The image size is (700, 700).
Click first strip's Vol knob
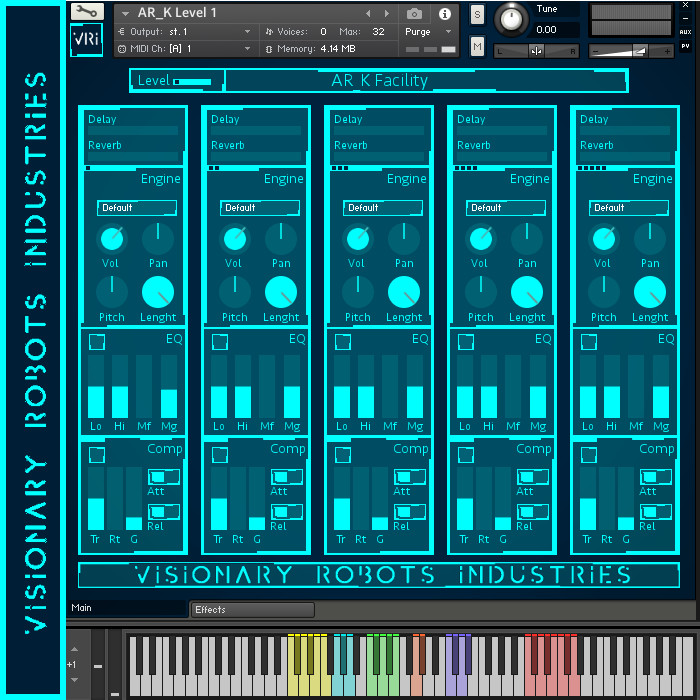112,239
